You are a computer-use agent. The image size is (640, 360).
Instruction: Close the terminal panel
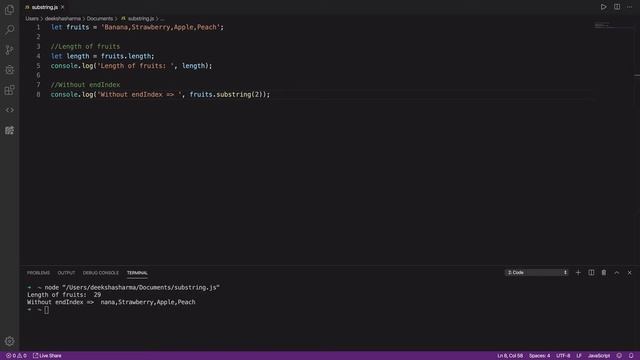pos(629,273)
